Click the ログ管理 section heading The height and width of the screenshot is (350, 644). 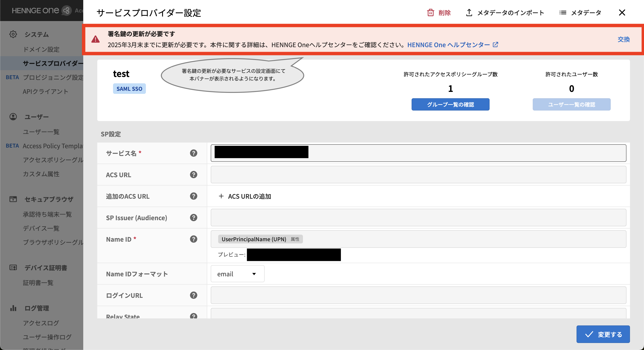(x=37, y=308)
